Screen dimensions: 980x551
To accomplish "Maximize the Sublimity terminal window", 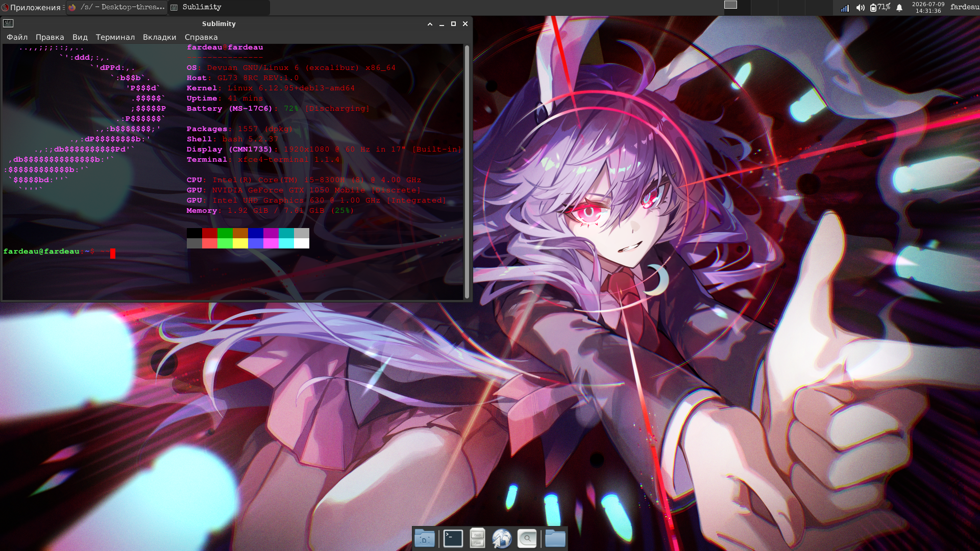I will (x=453, y=24).
